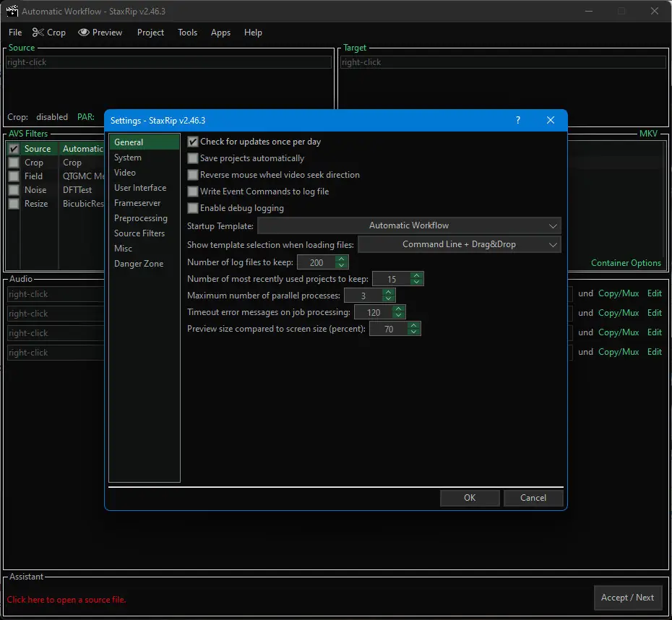The image size is (672, 620).
Task: Select the DFTTest noise filter entry
Action: [x=77, y=190]
